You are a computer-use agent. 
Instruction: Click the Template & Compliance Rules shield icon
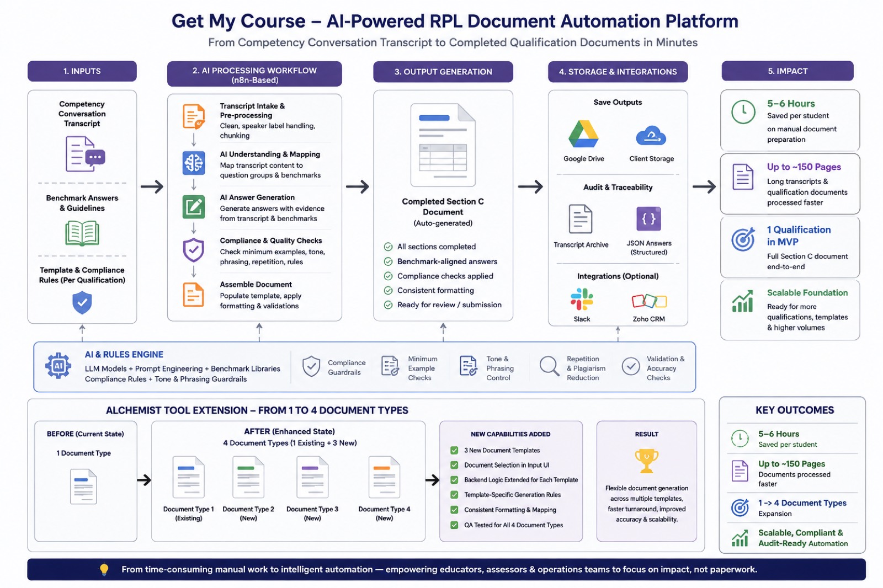coord(82,303)
